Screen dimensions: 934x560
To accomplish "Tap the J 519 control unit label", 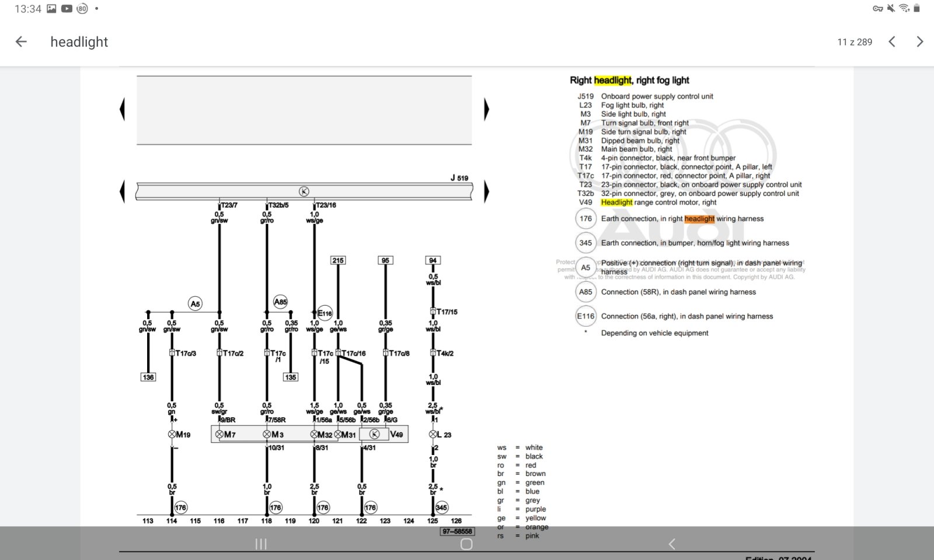I will [x=459, y=178].
